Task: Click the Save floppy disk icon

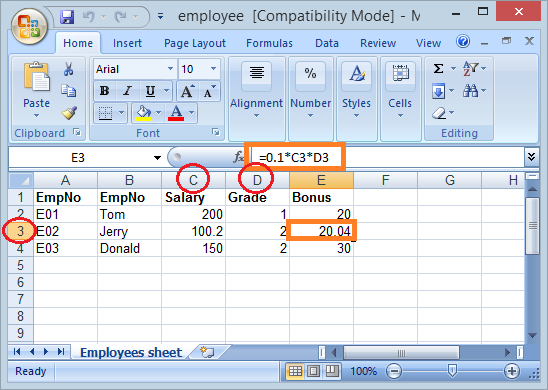Action: [67, 16]
